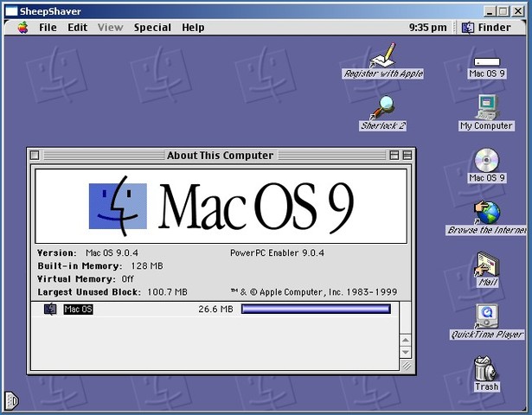Click the Apple Computer copyright text

tap(314, 292)
